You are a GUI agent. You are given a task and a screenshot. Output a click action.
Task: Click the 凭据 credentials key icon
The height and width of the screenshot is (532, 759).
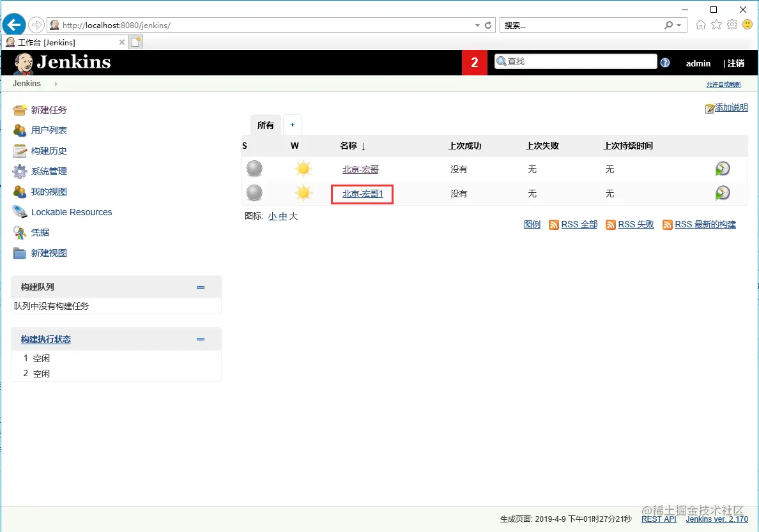[19, 233]
